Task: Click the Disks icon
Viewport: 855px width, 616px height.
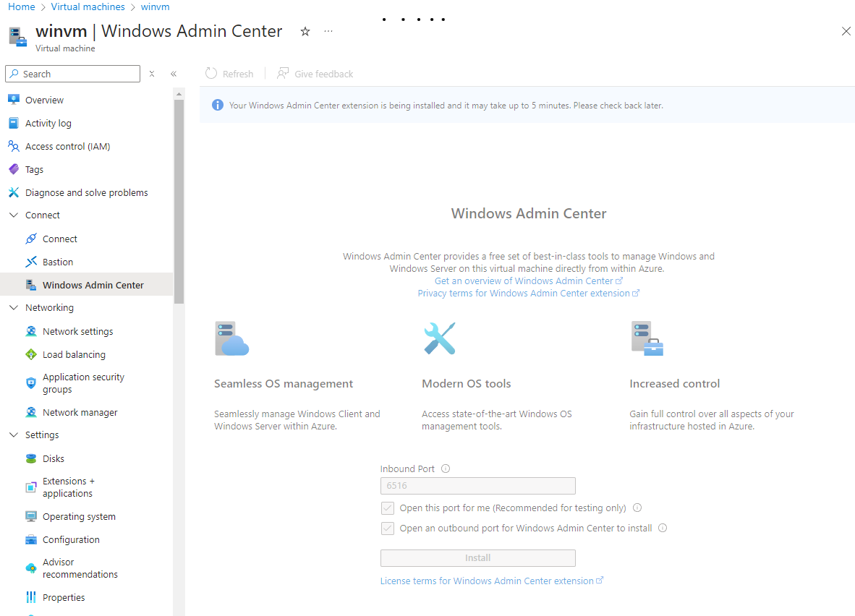Action: (x=31, y=458)
